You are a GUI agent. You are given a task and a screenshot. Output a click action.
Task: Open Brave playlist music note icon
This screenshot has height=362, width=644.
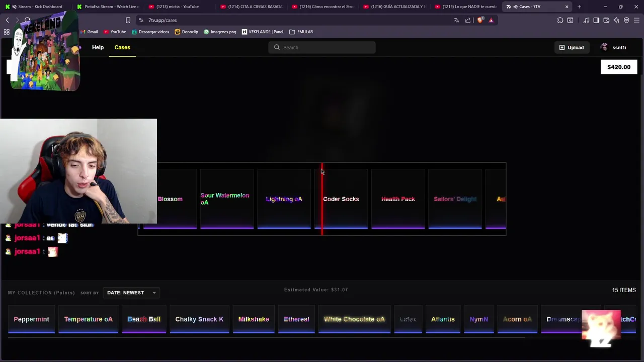pyautogui.click(x=586, y=20)
